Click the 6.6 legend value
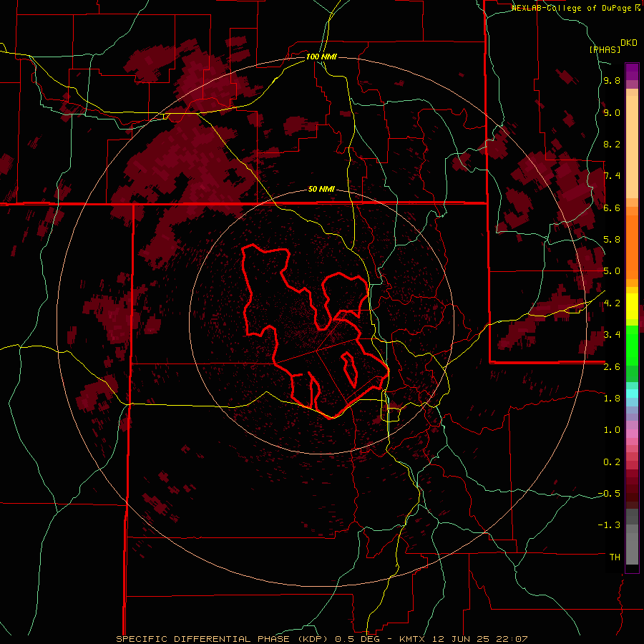 pos(612,208)
